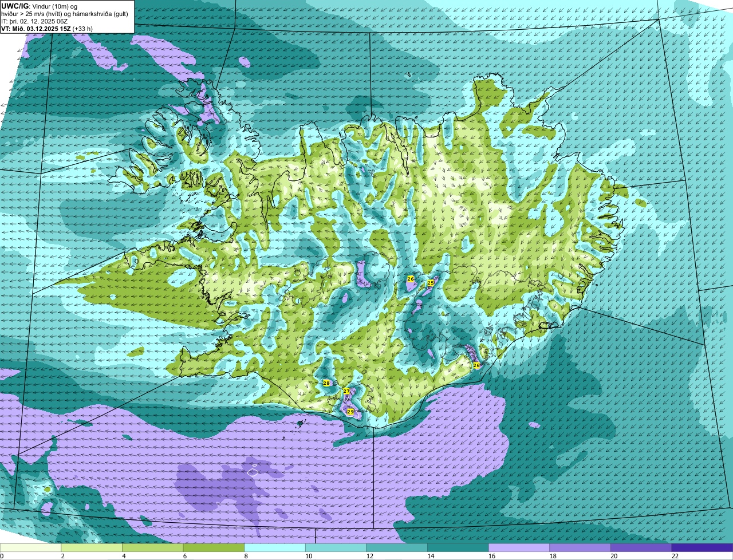Select the 4–6 m/s legend color swatch
Screen dimensions: 733x560
[x=153, y=547]
